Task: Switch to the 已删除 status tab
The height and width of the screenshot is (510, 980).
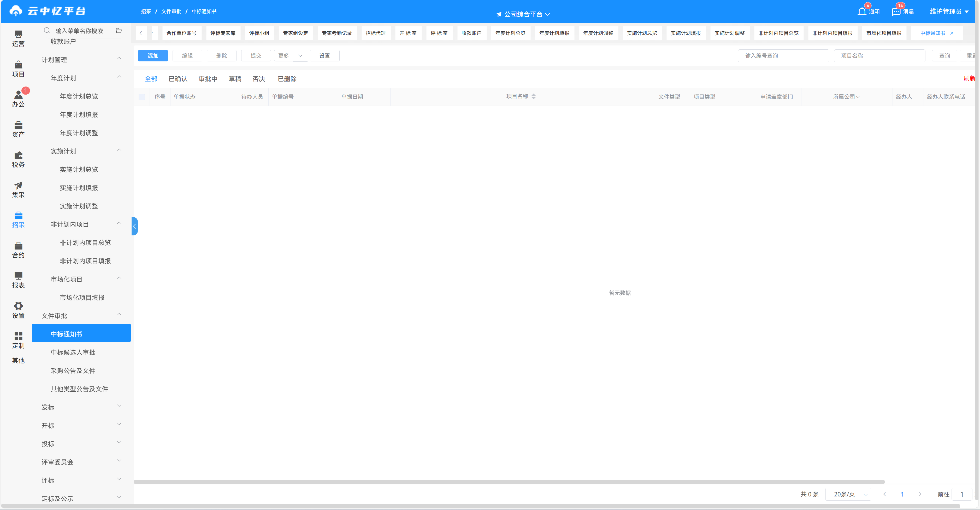Action: coord(287,79)
